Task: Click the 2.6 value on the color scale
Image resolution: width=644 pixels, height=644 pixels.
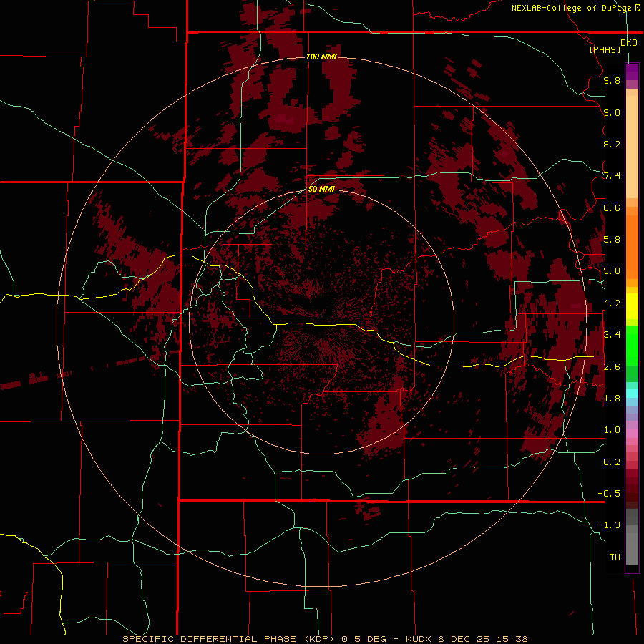Action: click(612, 366)
